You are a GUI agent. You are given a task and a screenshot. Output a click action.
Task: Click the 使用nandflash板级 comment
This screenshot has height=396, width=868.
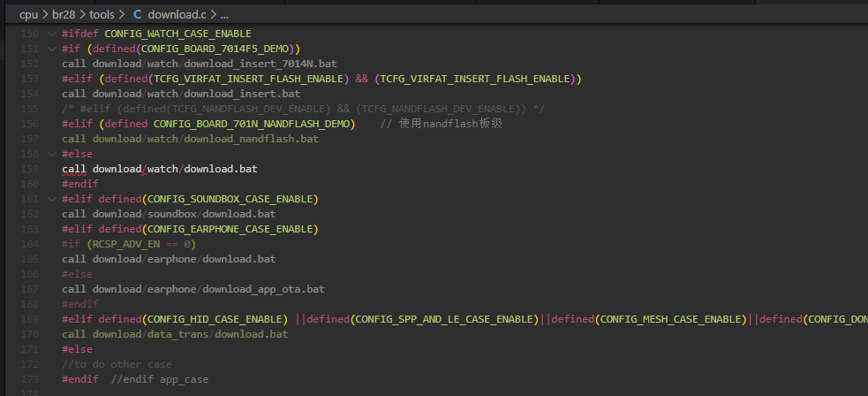[x=442, y=124]
